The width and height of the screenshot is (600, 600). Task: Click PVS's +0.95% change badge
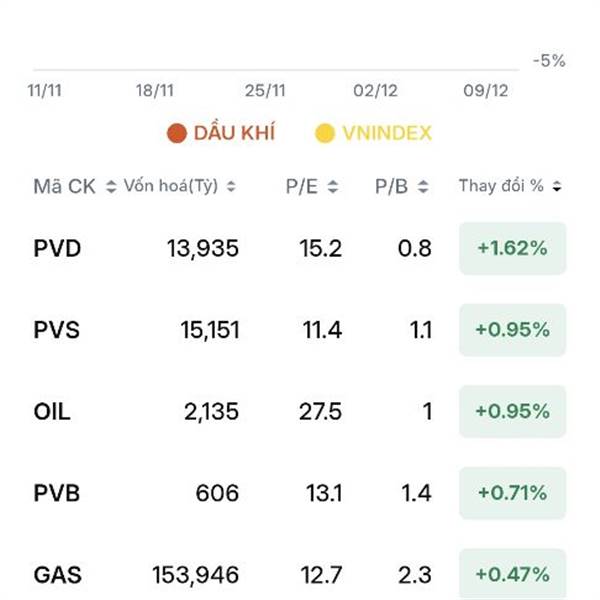tap(512, 330)
